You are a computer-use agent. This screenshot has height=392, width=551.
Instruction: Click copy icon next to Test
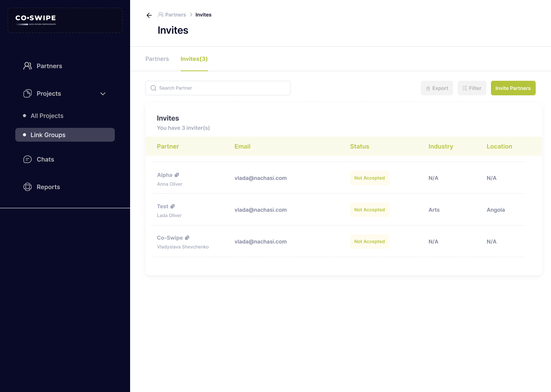coord(173,206)
